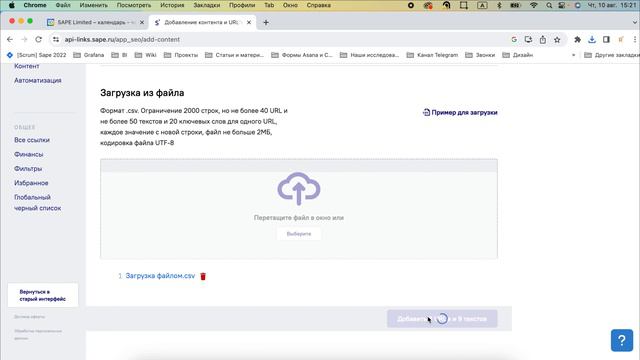640x360 pixels.
Task: Open the Файл menu
Action: coord(63,5)
